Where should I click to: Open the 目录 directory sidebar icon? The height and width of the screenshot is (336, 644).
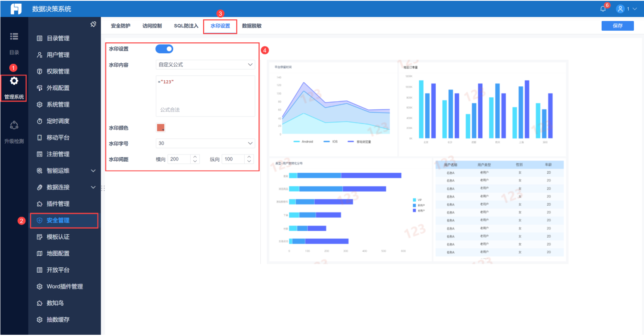(x=14, y=36)
